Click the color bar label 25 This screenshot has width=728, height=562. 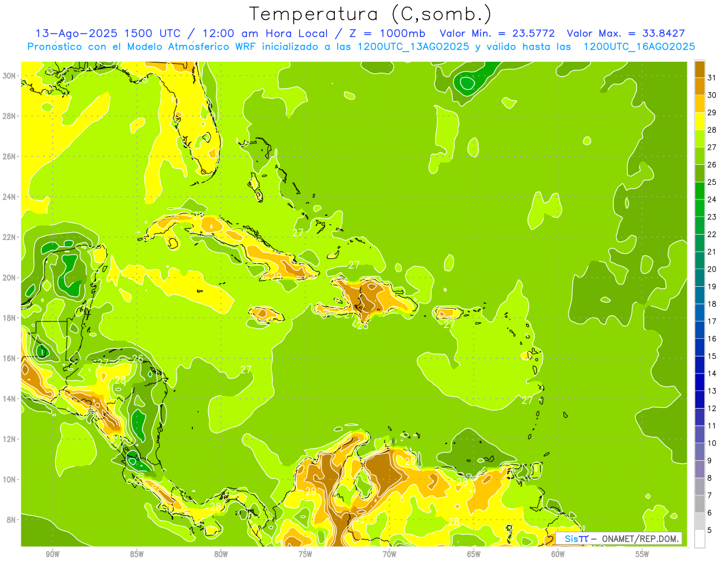tap(712, 182)
